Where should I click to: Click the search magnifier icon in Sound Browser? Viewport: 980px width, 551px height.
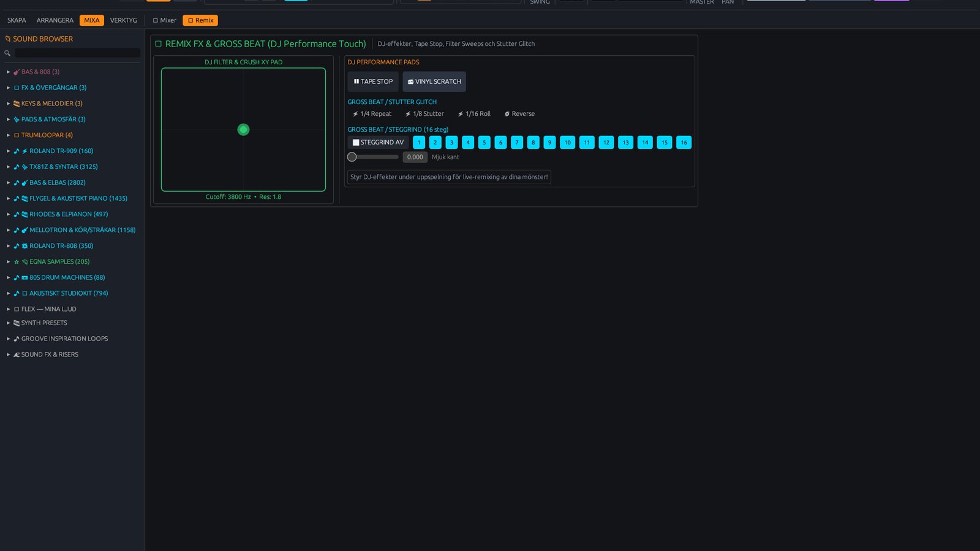[7, 53]
